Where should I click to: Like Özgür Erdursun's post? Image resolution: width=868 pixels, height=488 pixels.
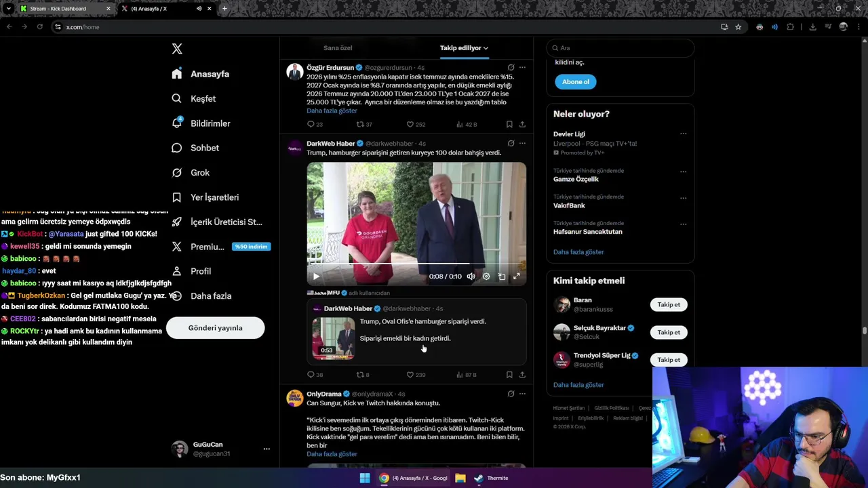[x=415, y=124]
